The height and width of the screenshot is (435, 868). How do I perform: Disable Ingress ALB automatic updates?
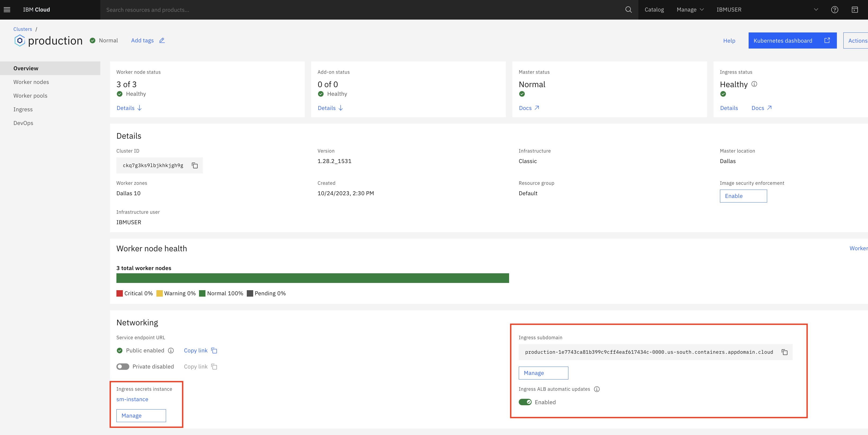click(525, 402)
